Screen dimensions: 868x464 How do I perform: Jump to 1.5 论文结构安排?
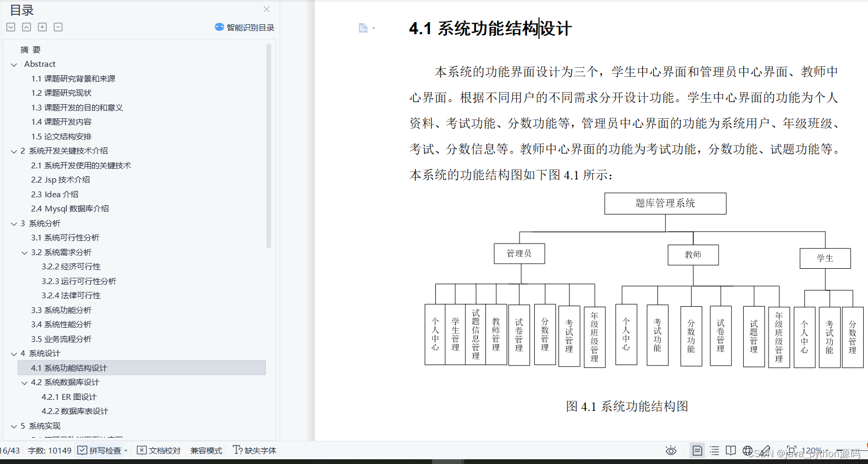61,136
